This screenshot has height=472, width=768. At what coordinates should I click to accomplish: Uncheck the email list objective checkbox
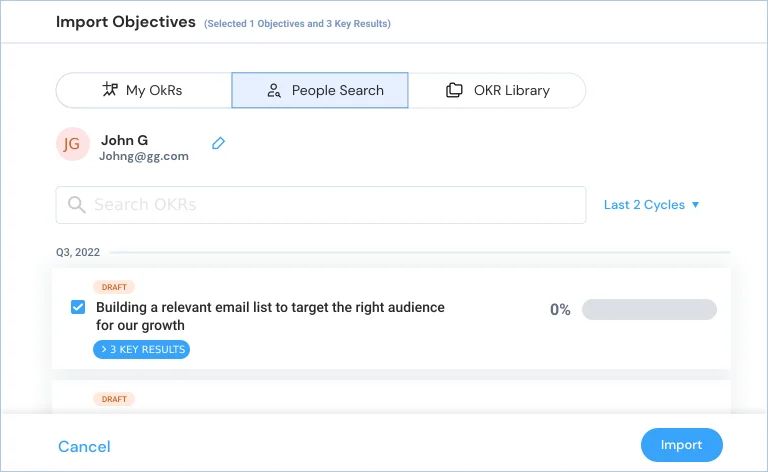pyautogui.click(x=78, y=307)
